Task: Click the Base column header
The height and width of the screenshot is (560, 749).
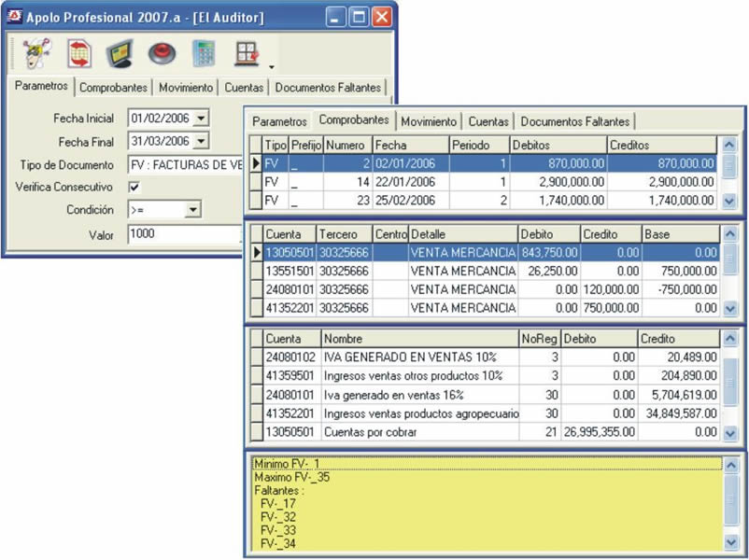Action: [x=681, y=234]
